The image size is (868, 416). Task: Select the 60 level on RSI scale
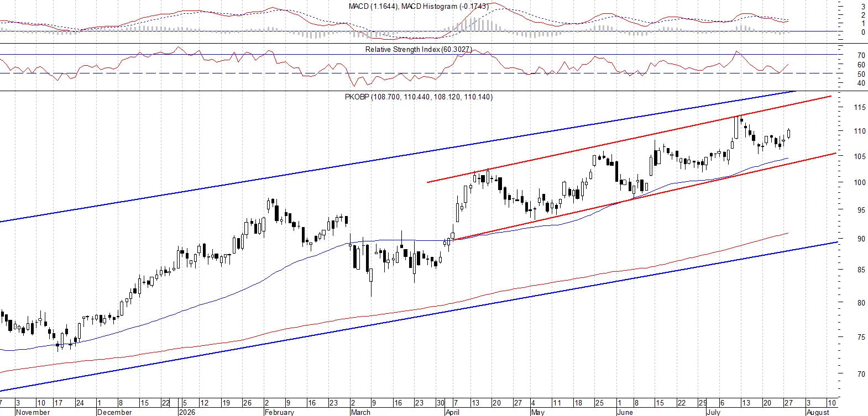(x=861, y=65)
